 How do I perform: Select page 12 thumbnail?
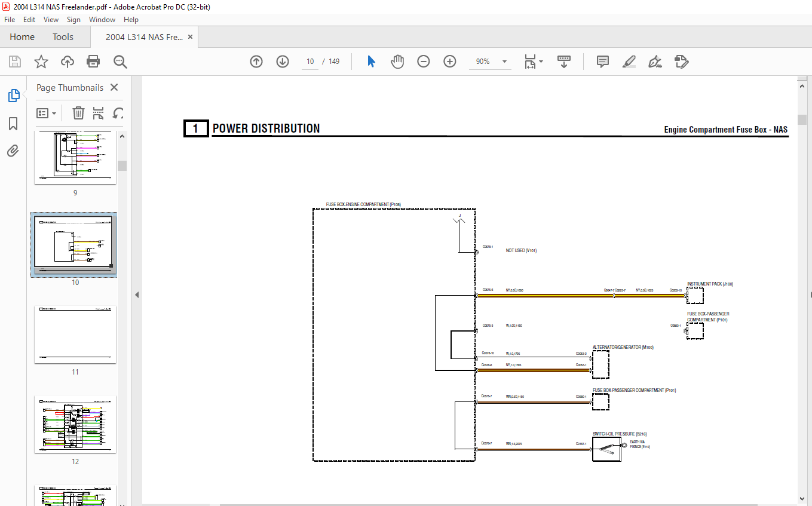pyautogui.click(x=75, y=424)
